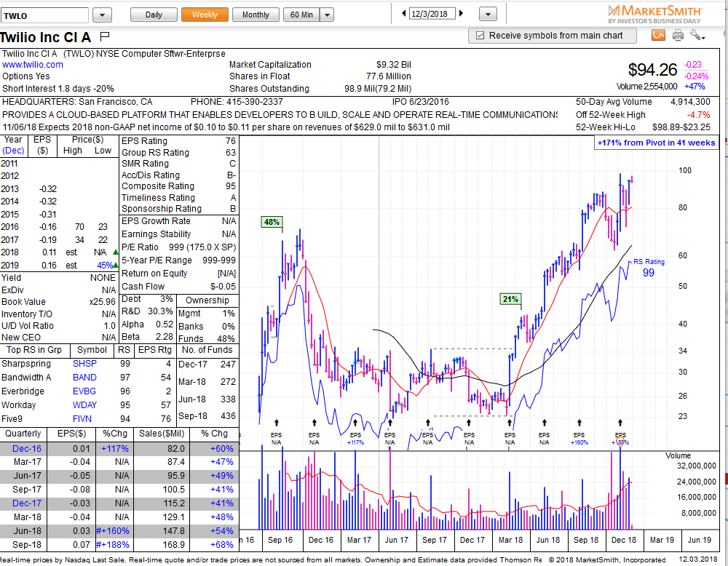The width and height of the screenshot is (728, 566).
Task: Select the Weekly chart view
Action: coord(205,15)
